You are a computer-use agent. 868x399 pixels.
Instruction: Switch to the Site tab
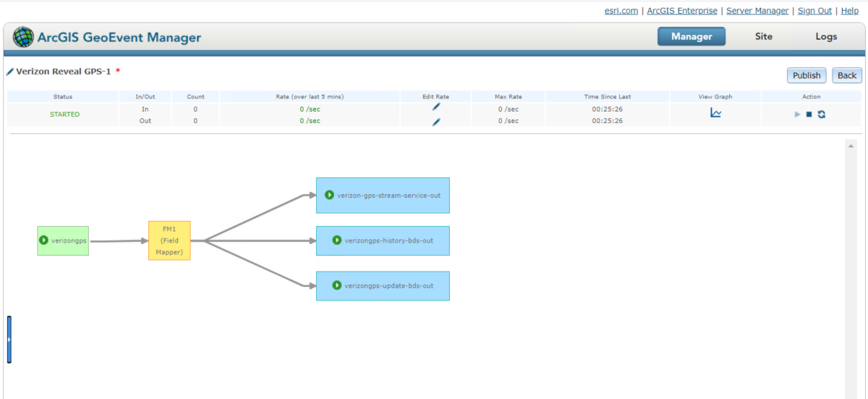pos(764,36)
